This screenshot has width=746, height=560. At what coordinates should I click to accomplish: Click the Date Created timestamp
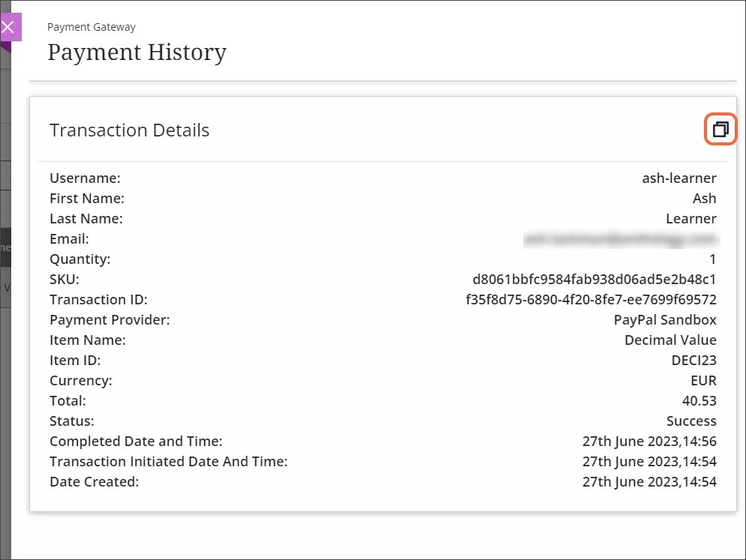[x=650, y=481]
